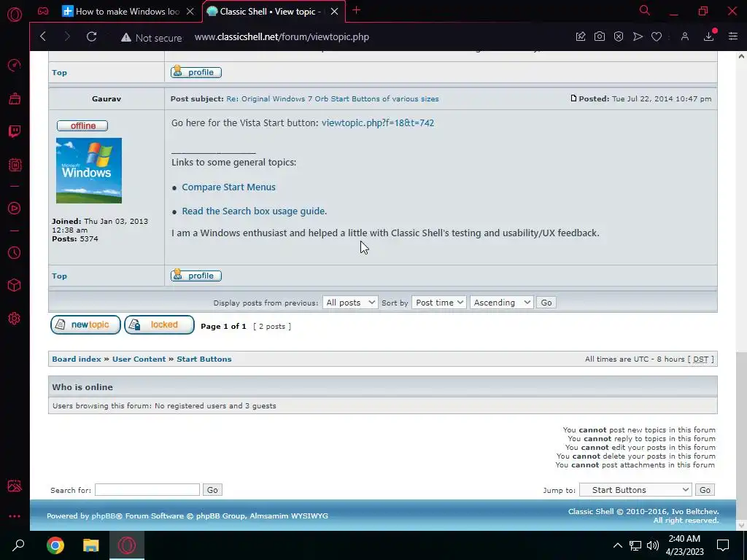This screenshot has height=560, width=747.
Task: Open a new tab with the plus button
Action: coord(356,10)
